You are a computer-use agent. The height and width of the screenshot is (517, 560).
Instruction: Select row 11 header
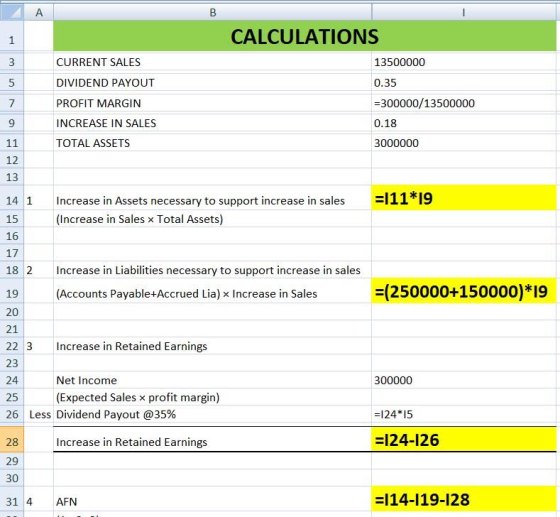click(12, 143)
